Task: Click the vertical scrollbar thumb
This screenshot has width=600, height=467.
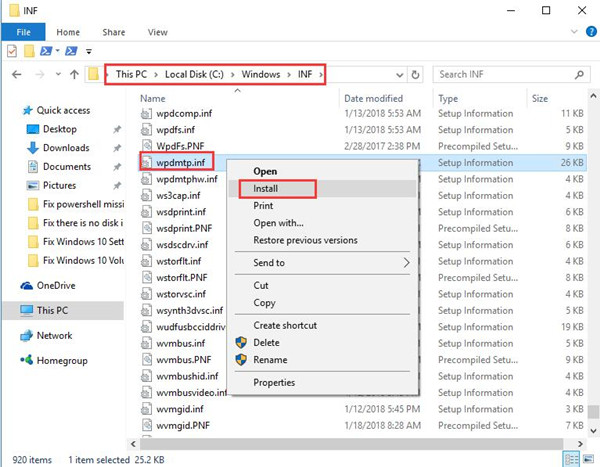Action: click(x=593, y=412)
